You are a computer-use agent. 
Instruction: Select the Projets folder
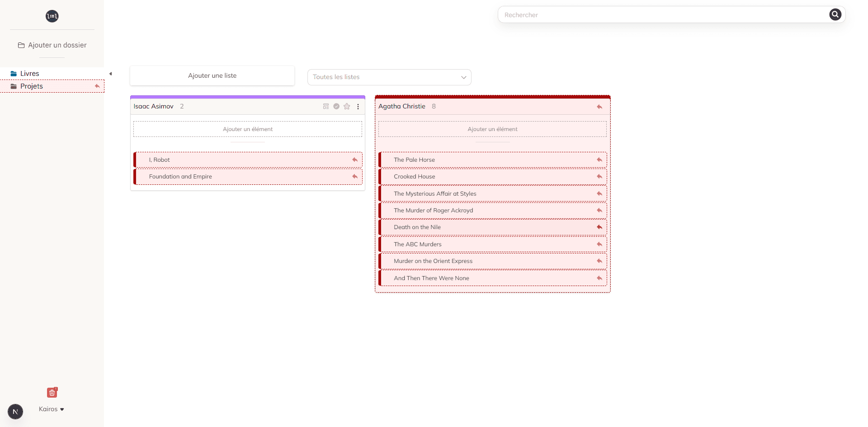[52, 86]
